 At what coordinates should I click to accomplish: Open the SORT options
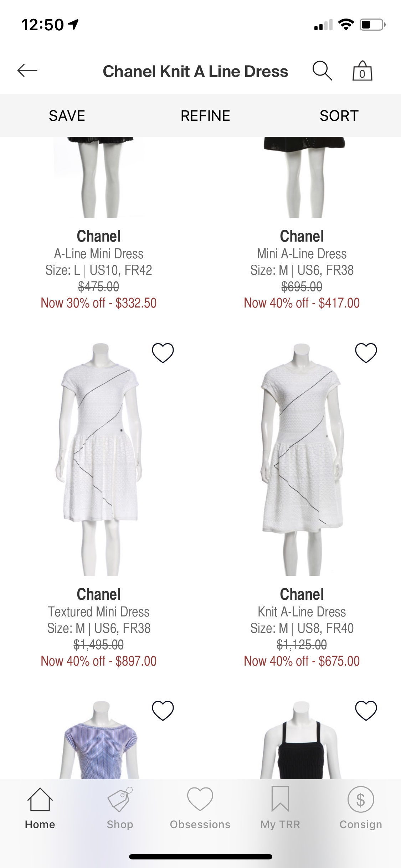pyautogui.click(x=339, y=116)
